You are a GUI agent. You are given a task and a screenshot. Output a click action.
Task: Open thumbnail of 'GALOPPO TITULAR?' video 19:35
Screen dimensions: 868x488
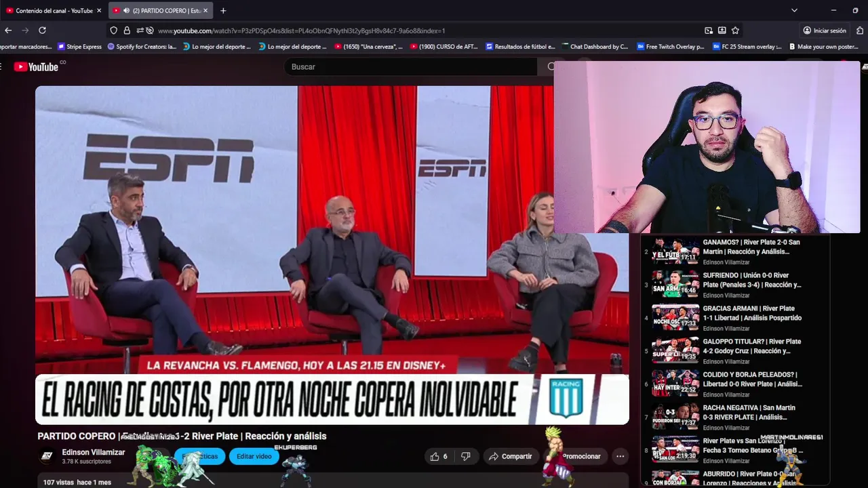pos(675,350)
